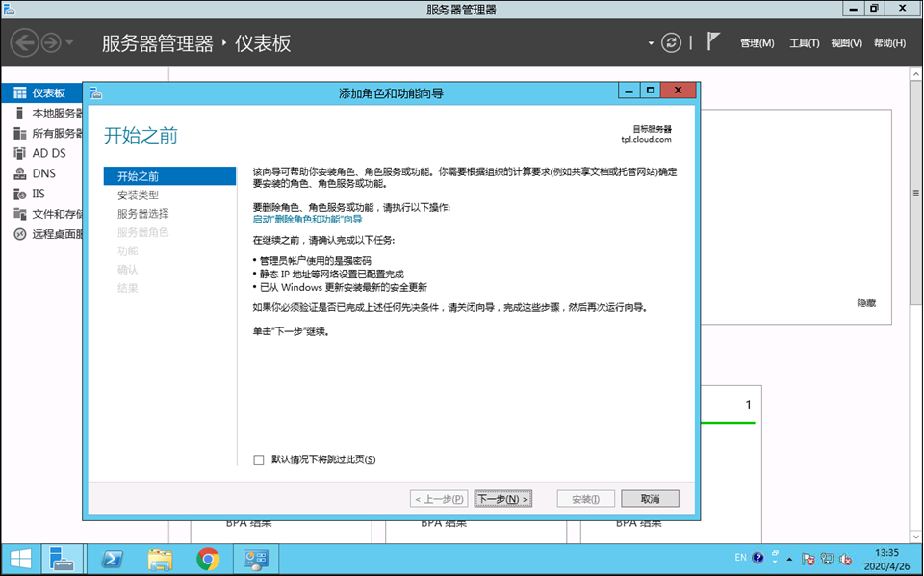Show hidden system tray icons

click(790, 559)
